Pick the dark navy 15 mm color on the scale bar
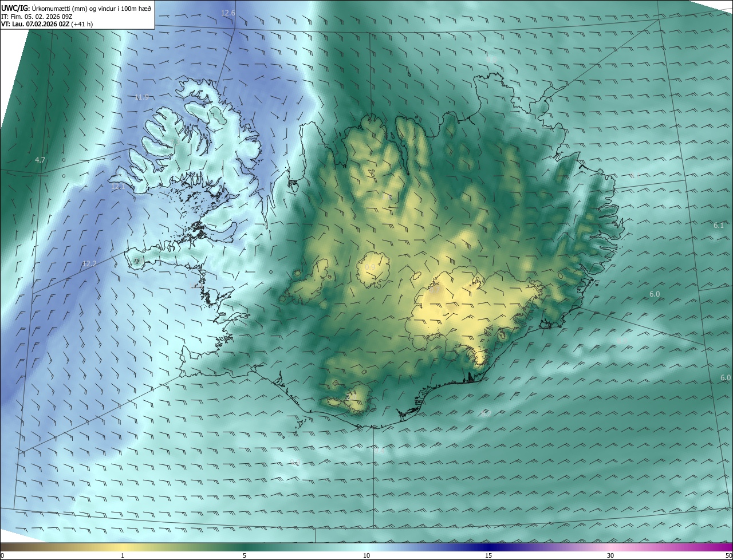The width and height of the screenshot is (733, 560). (488, 547)
